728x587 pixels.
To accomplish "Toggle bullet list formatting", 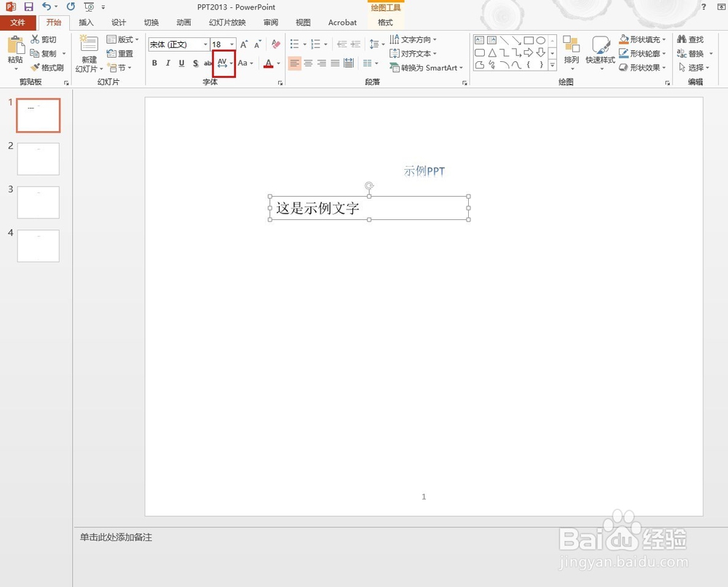I will [x=293, y=44].
